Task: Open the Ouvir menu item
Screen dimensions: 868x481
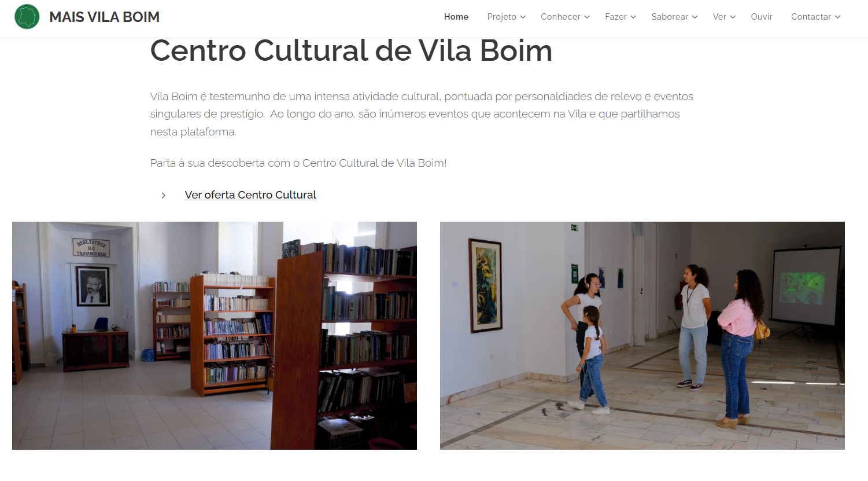Action: click(x=762, y=17)
